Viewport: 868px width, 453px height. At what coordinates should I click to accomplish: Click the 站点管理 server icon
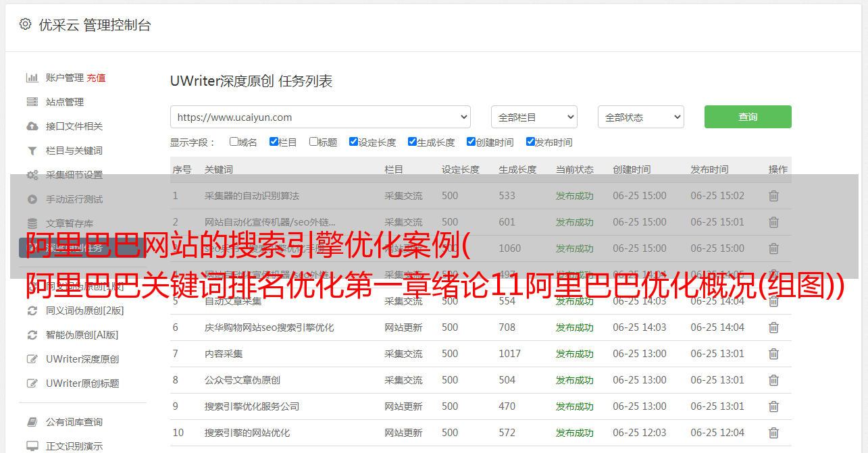pyautogui.click(x=32, y=102)
